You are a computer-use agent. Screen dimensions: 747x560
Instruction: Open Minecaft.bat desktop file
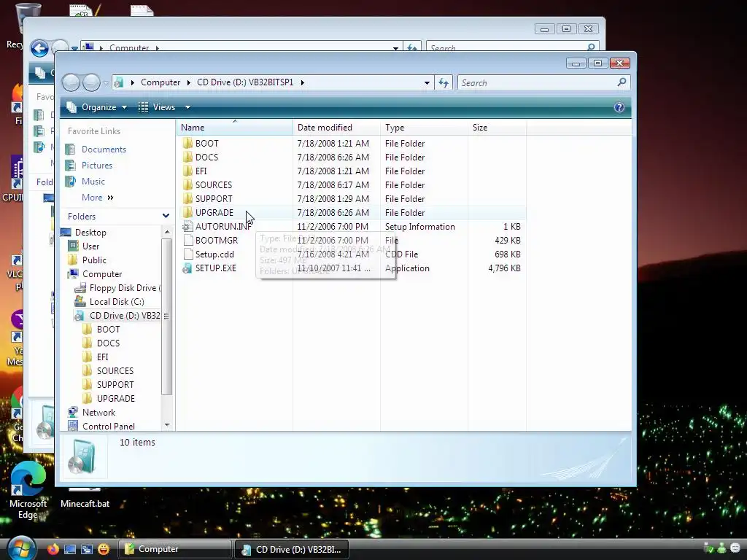point(85,497)
